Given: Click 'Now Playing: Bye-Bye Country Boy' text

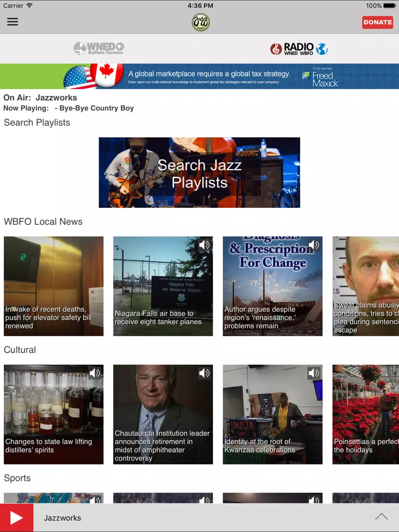Looking at the screenshot, I should point(68,108).
